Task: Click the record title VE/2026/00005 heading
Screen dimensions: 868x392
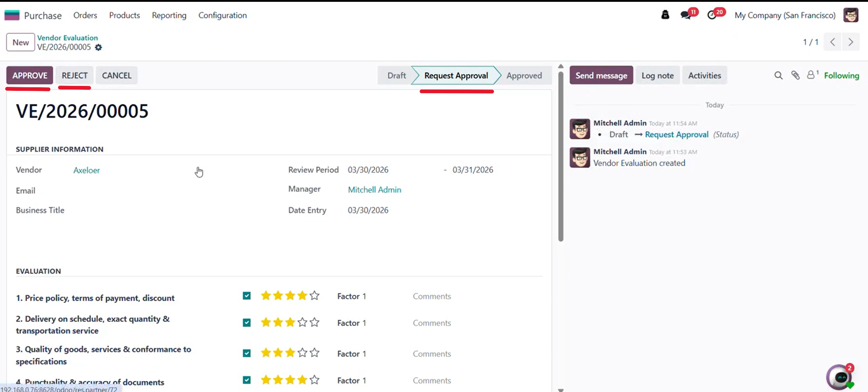Action: 82,111
